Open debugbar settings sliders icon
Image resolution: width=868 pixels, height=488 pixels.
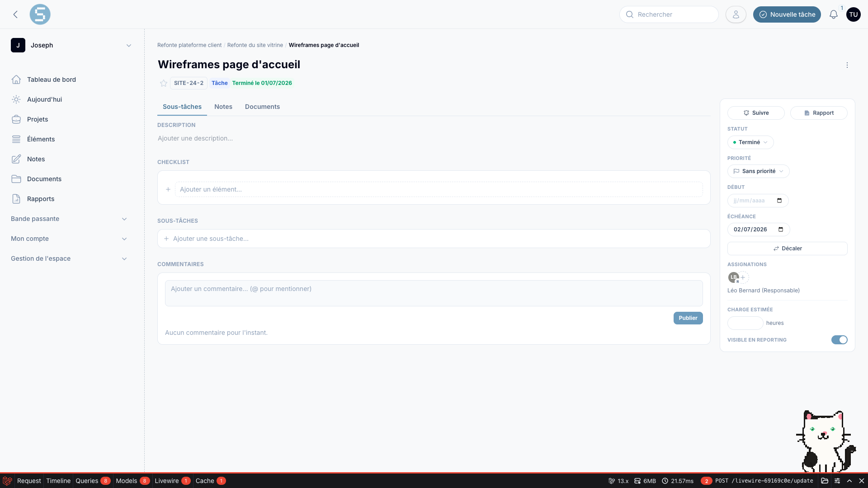(837, 481)
